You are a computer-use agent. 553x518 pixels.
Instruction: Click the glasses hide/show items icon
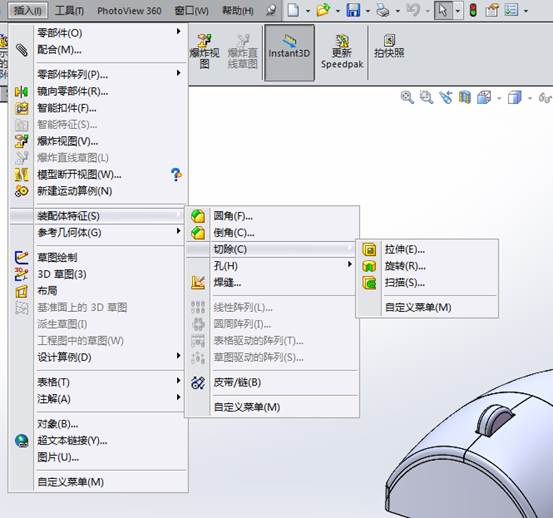pyautogui.click(x=545, y=97)
